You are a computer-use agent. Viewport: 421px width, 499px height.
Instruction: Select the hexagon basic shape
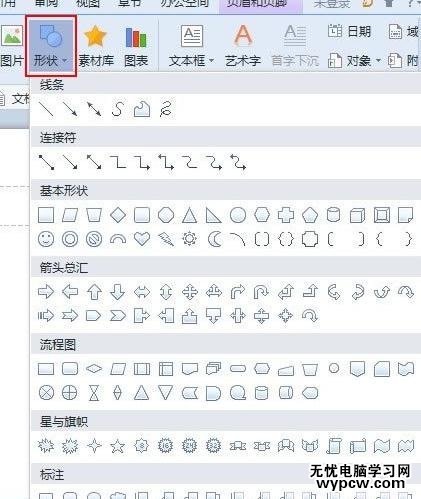(262, 215)
